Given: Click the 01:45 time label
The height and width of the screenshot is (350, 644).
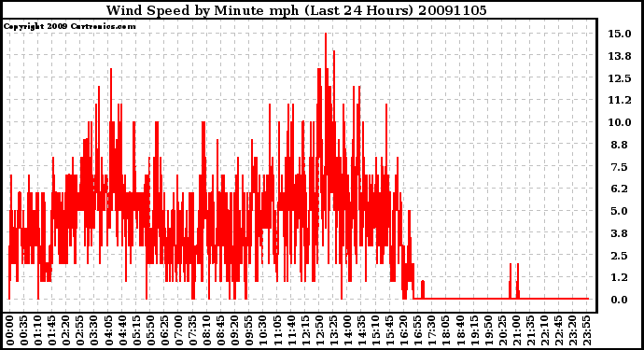Looking at the screenshot, I should (x=52, y=330).
